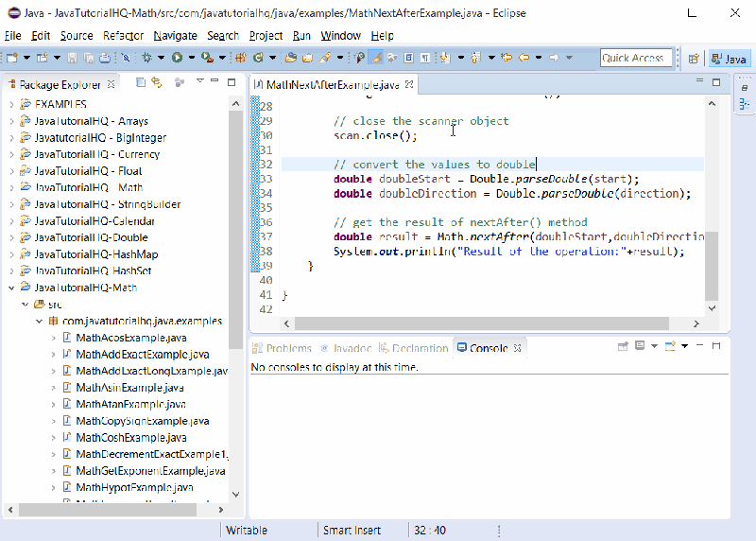Click the Previous Annotation icon
The image size is (756, 541).
(476, 58)
